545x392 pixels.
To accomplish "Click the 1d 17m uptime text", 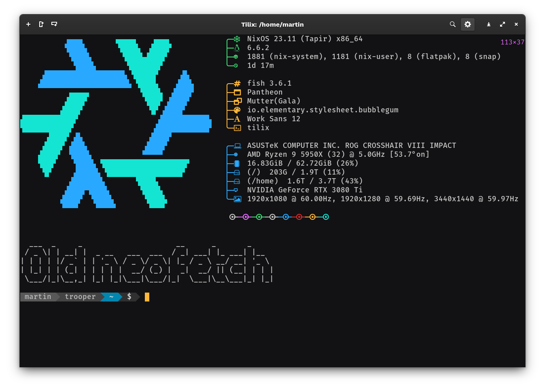I will [261, 66].
